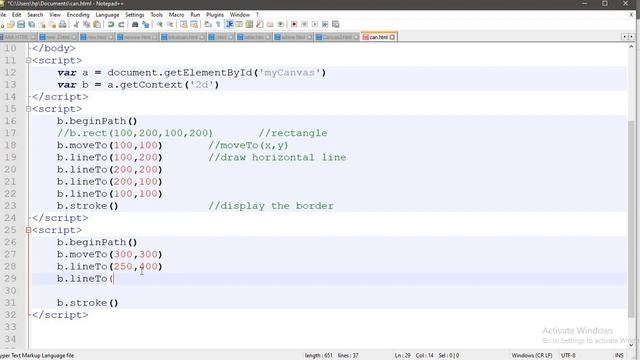Click the Print toolbar icon
The width and height of the screenshot is (640, 360).
pos(62,24)
